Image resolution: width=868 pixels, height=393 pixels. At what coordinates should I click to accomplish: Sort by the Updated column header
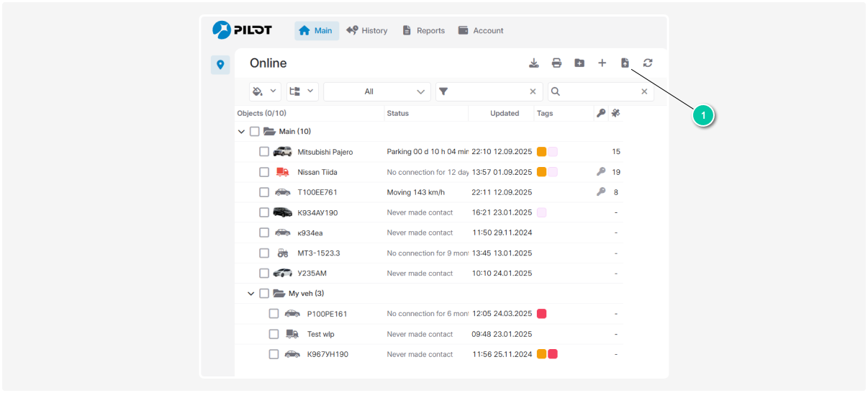505,113
